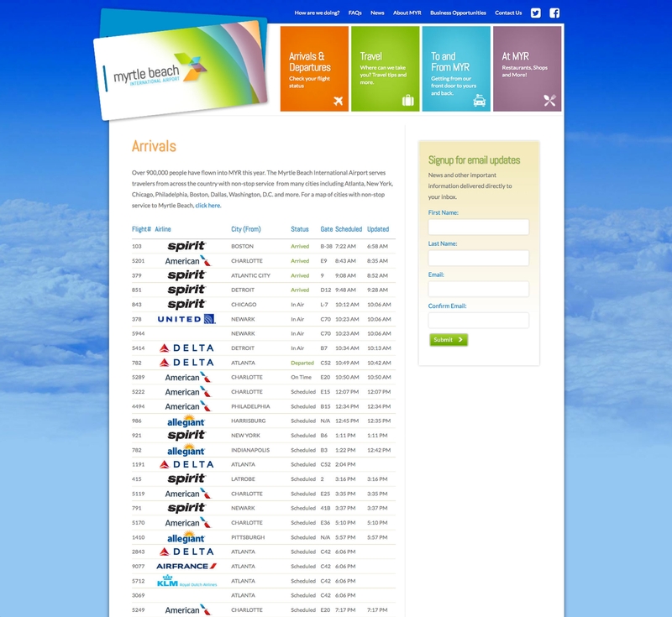Click into the Last Name field

tap(478, 259)
